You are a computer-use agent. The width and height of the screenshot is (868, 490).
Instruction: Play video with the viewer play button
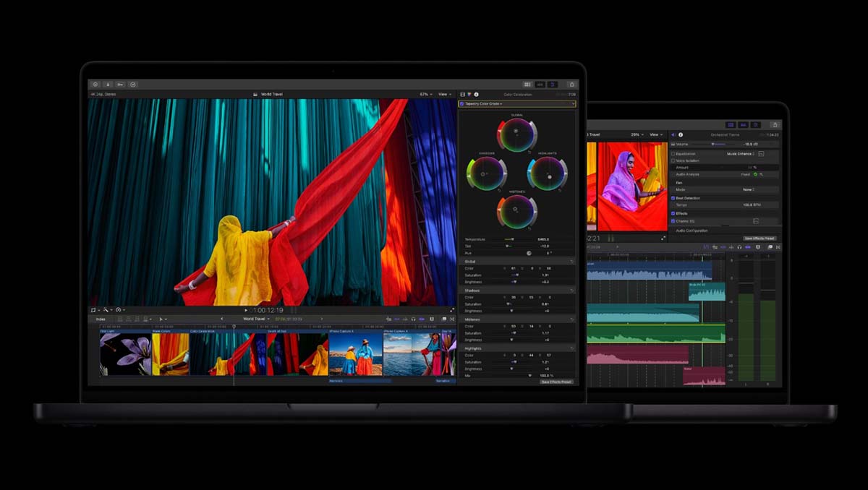246,310
